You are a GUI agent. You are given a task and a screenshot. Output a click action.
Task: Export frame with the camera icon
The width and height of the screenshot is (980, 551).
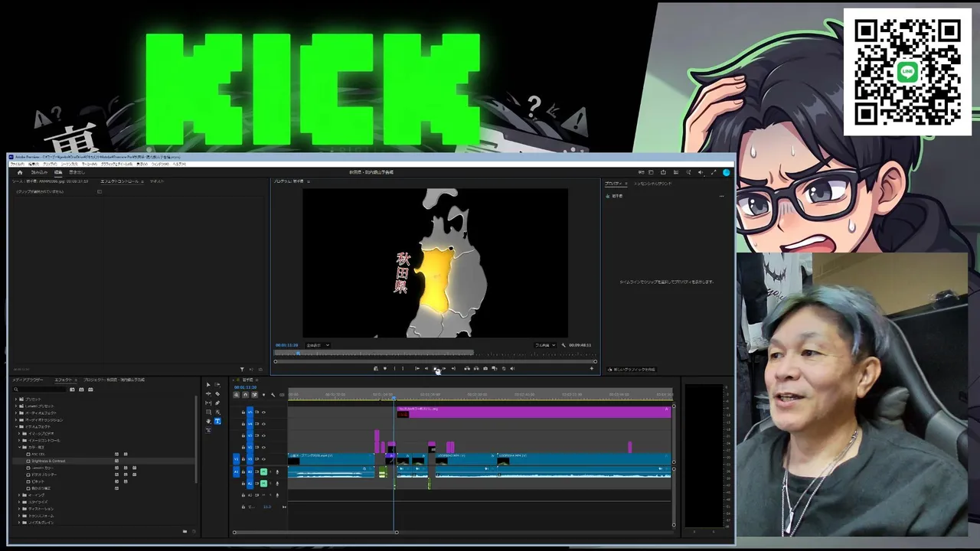pos(485,368)
